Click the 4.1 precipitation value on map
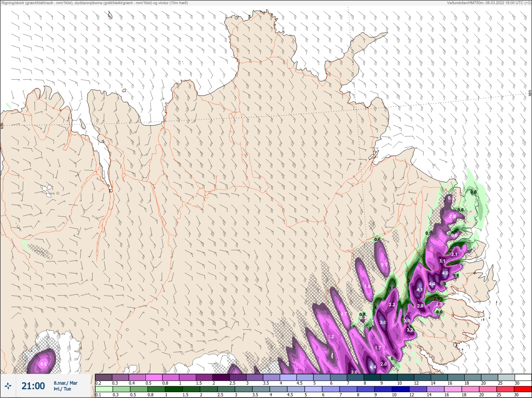The height and width of the screenshot is (398, 532). click(419, 290)
